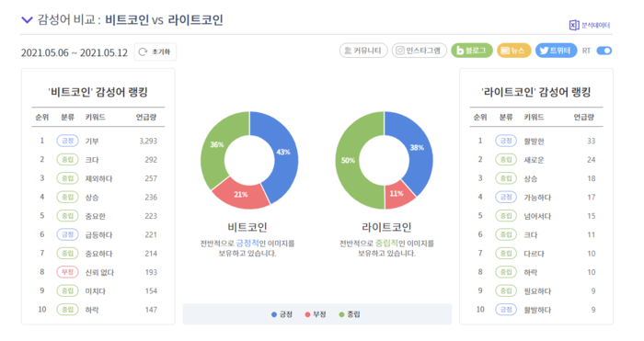Open the keyword 급등하다 in 비트코인 ranking
This screenshot has width=644, height=341.
coord(98,234)
